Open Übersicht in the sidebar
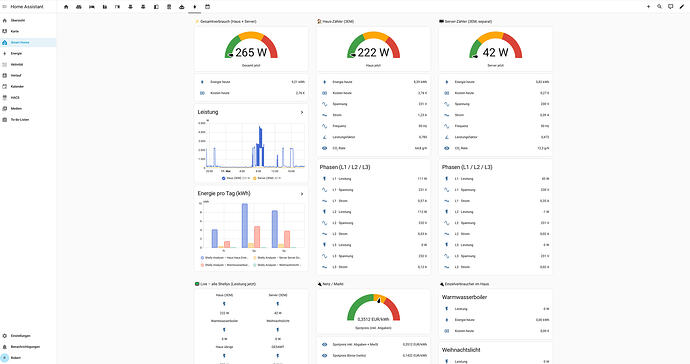The width and height of the screenshot is (690, 364). (28, 20)
